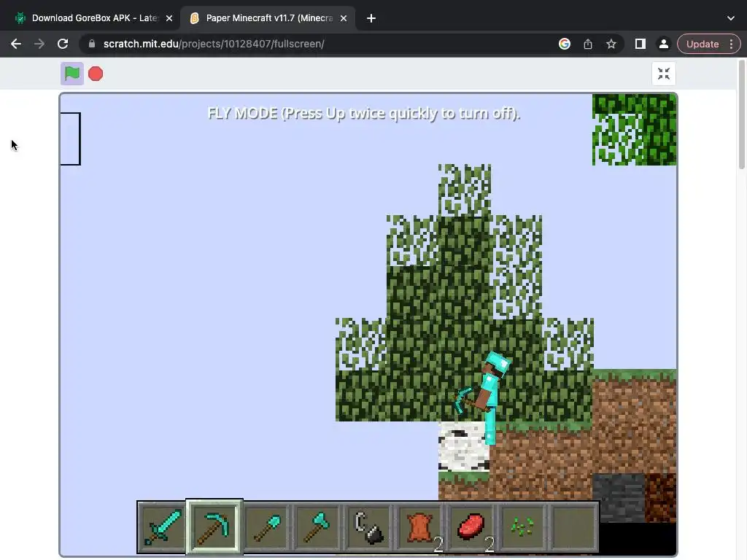Expand the tab search dropdown chevron
This screenshot has height=560, width=747.
coord(731,18)
